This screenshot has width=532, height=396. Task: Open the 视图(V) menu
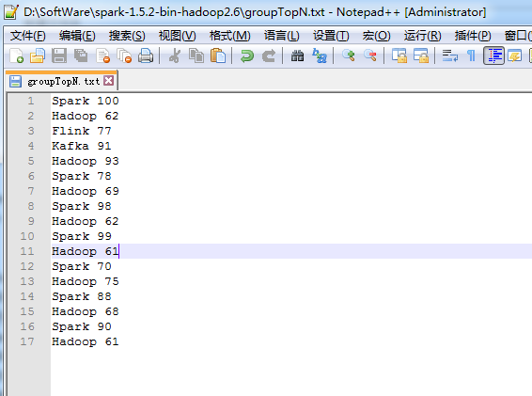click(177, 36)
